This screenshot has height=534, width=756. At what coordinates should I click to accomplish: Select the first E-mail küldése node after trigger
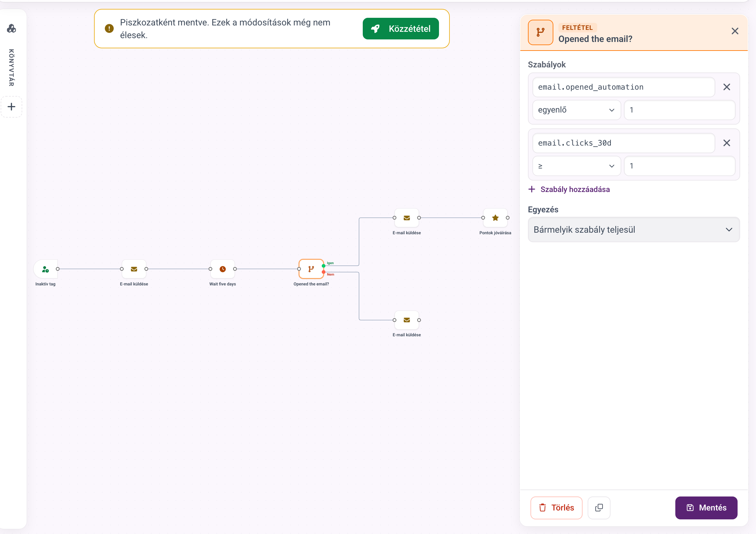[134, 269]
